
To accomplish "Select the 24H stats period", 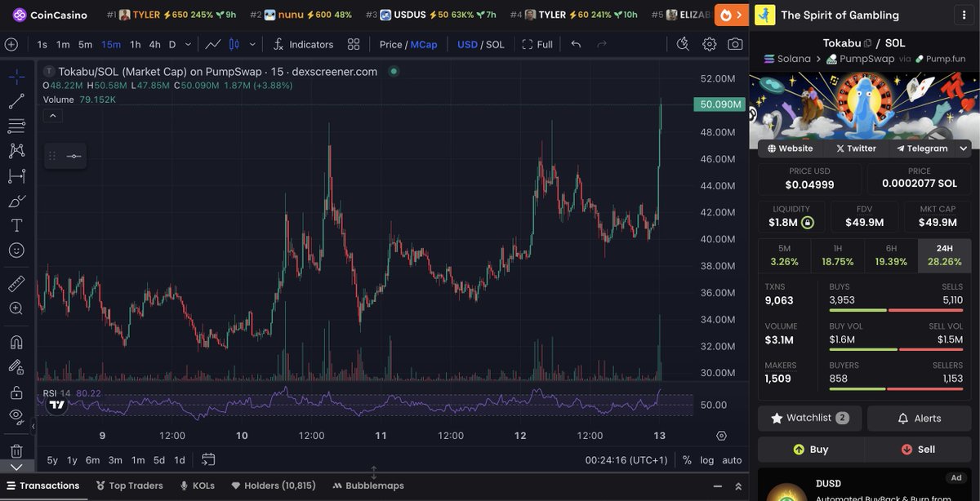I will coord(945,255).
